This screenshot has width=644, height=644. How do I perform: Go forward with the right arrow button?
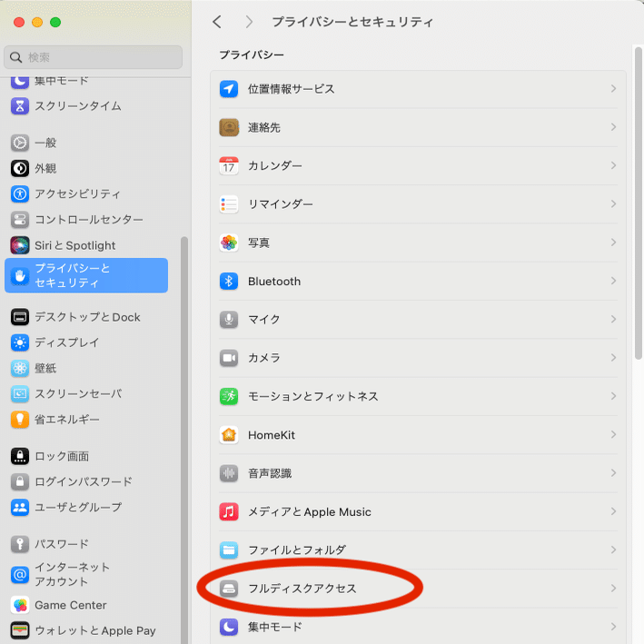(x=249, y=22)
